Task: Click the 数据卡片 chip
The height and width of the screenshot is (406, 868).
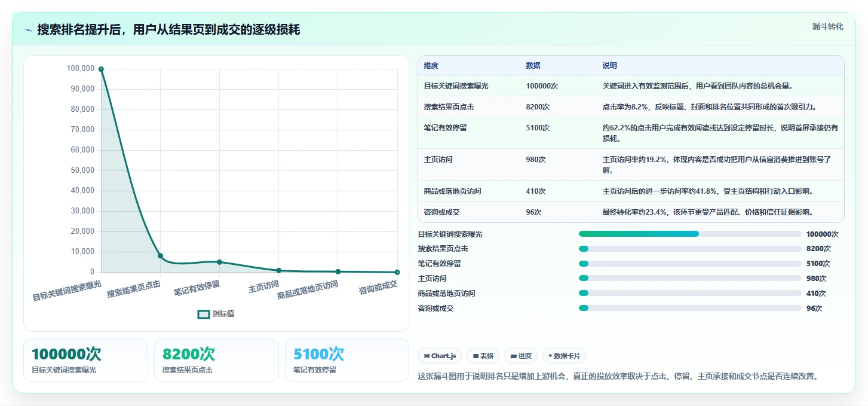Action: point(565,356)
